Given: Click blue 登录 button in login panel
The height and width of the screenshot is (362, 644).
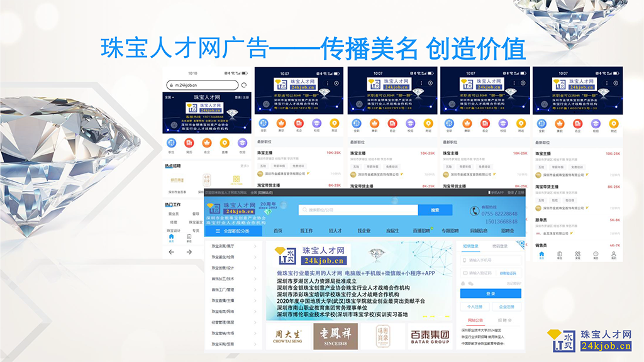Looking at the screenshot, I should coord(491,293).
